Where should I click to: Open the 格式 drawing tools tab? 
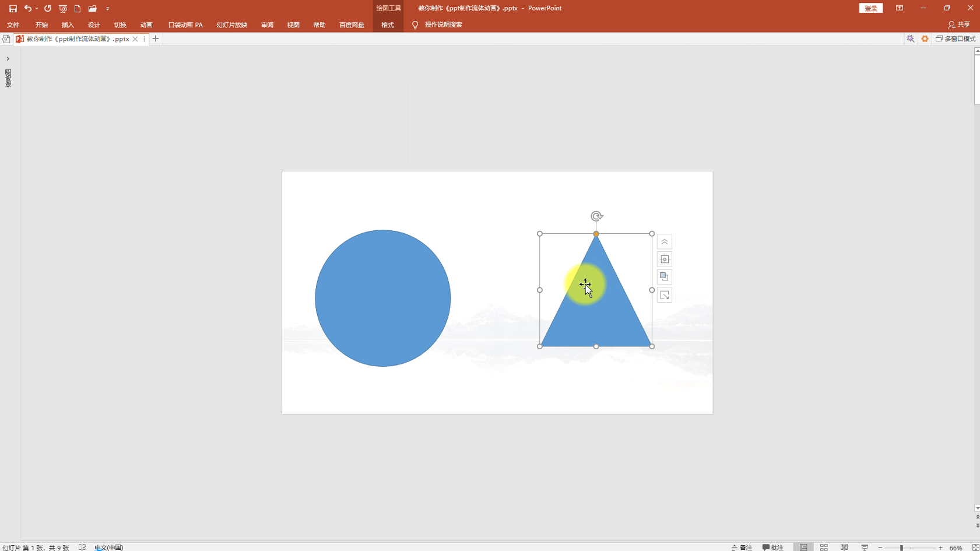(388, 24)
